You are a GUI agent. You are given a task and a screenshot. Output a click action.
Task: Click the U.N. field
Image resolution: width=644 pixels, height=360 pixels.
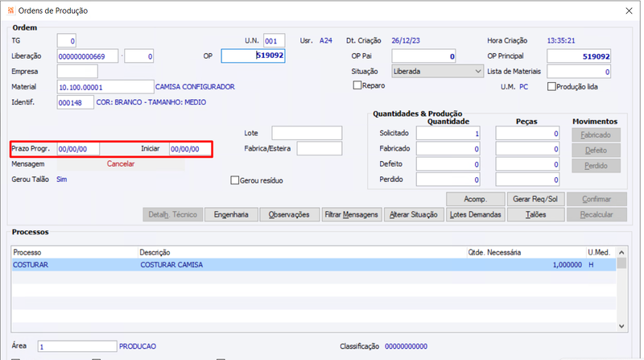[x=274, y=41]
